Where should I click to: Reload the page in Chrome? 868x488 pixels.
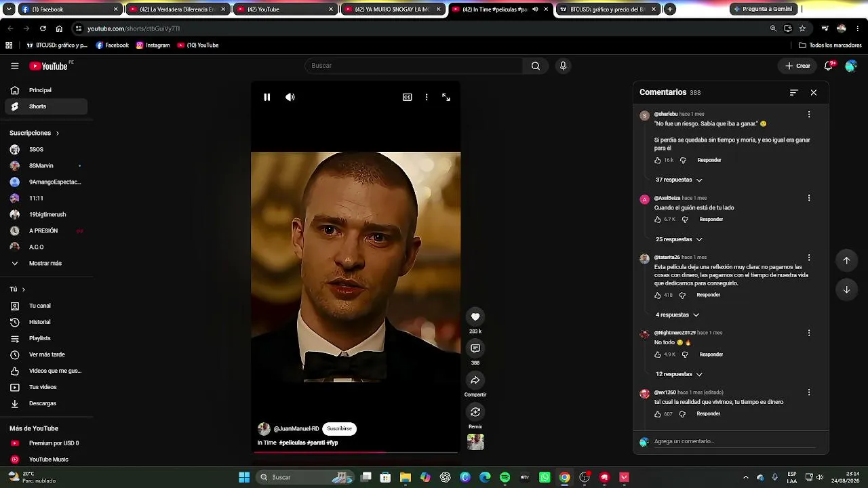click(43, 28)
